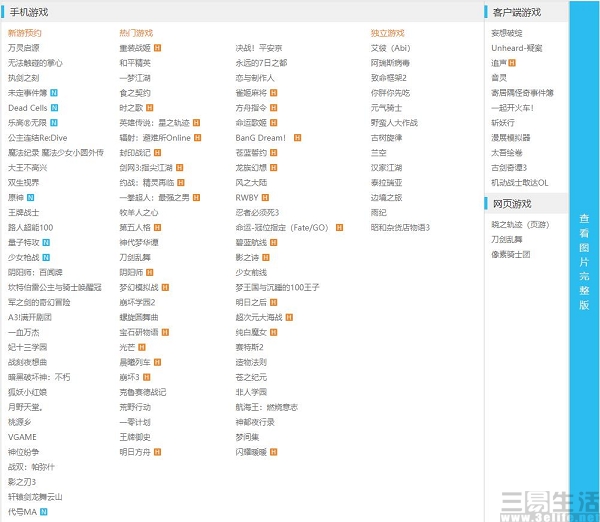The height and width of the screenshot is (522, 600).
Task: Click the H badge next to 第五人格
Action: (x=157, y=228)
